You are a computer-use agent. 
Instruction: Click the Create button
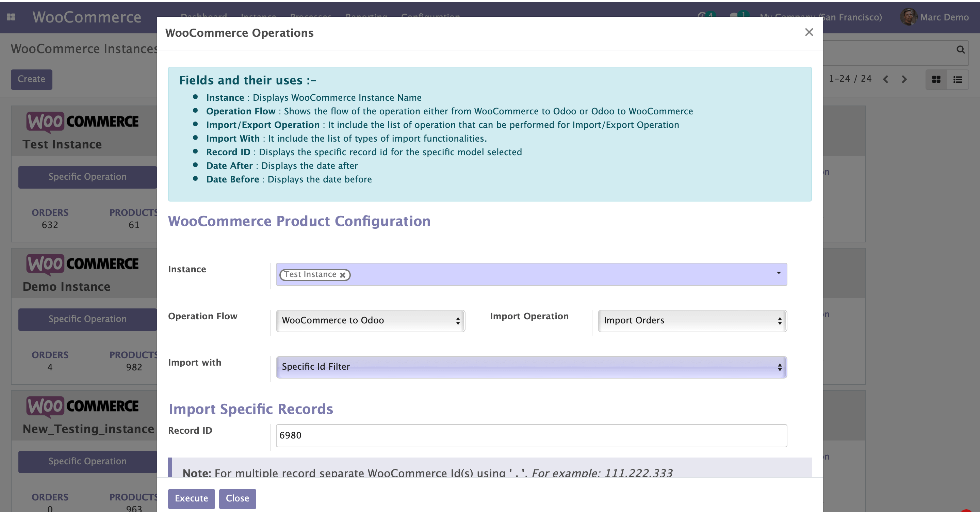[x=31, y=79]
